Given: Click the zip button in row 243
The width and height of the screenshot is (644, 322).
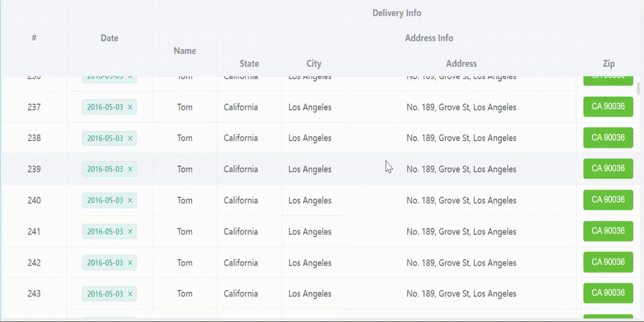Looking at the screenshot, I should pos(608,293).
